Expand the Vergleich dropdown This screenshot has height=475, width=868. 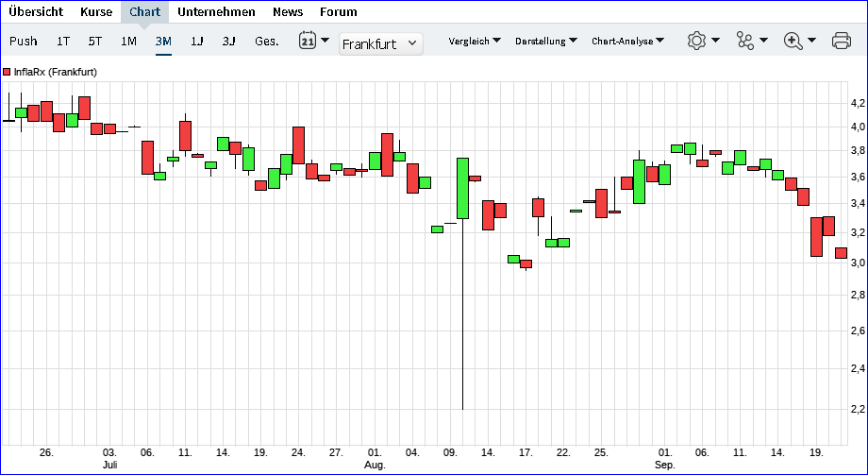(475, 41)
